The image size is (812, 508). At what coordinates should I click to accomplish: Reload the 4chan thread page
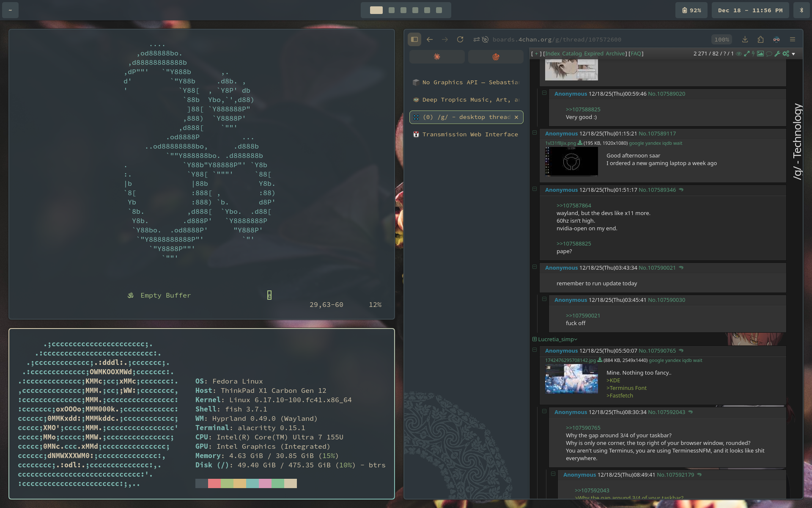click(460, 39)
